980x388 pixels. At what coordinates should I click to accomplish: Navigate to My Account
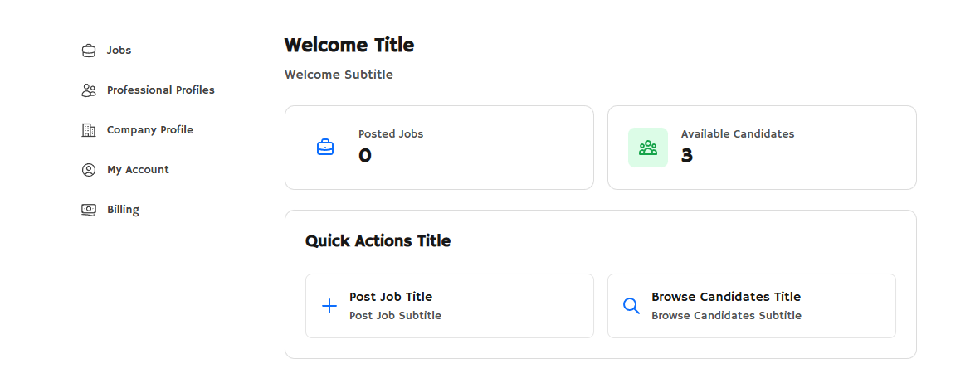click(x=138, y=170)
